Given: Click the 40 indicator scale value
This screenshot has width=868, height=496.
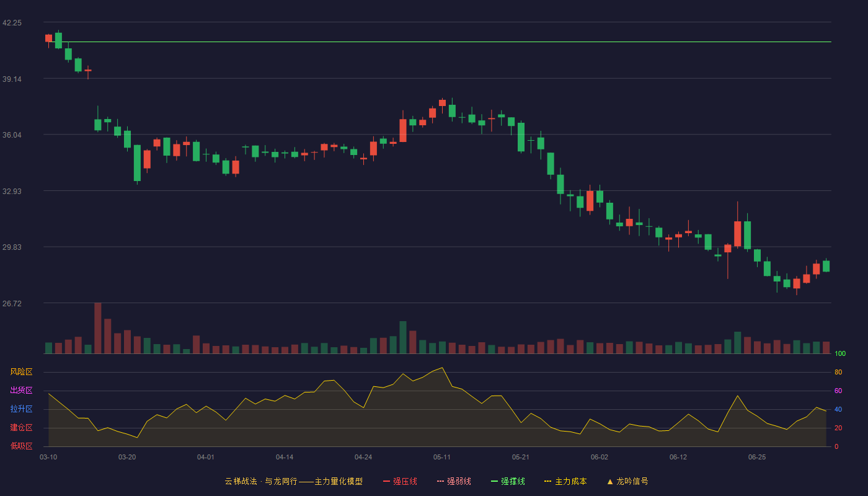Looking at the screenshot, I should tap(838, 410).
